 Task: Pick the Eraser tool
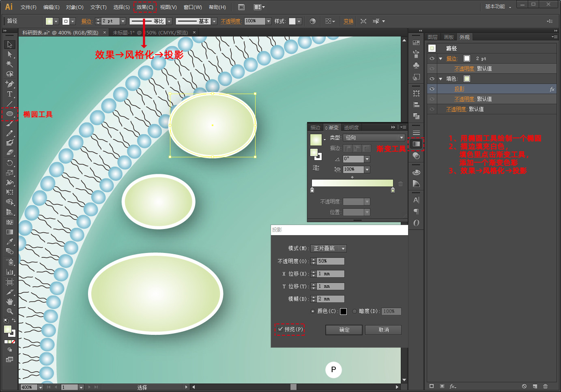click(10, 153)
